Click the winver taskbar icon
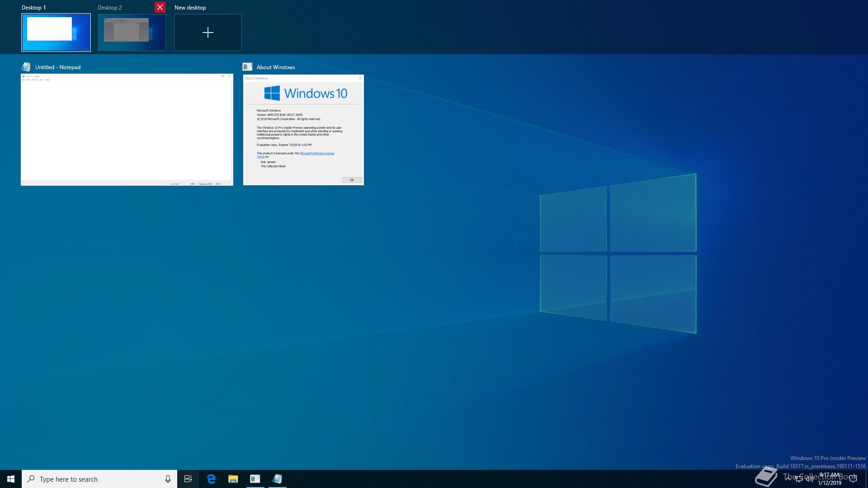The image size is (868, 488). [x=255, y=479]
